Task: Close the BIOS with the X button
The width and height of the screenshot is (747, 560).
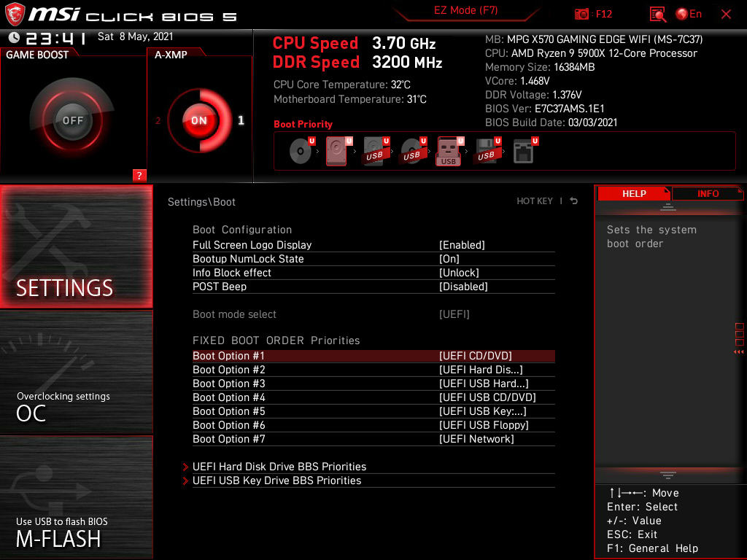Action: point(726,15)
